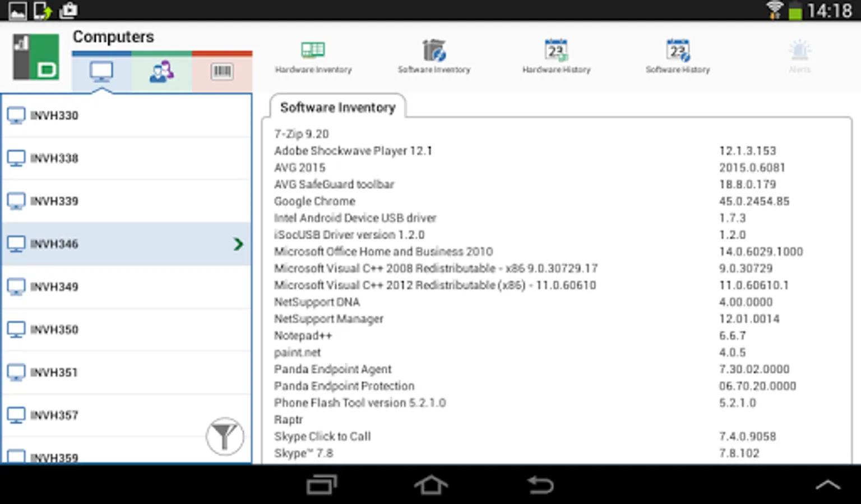The width and height of the screenshot is (861, 504).
Task: Click version number 45.0.2454.85
Action: point(754,201)
